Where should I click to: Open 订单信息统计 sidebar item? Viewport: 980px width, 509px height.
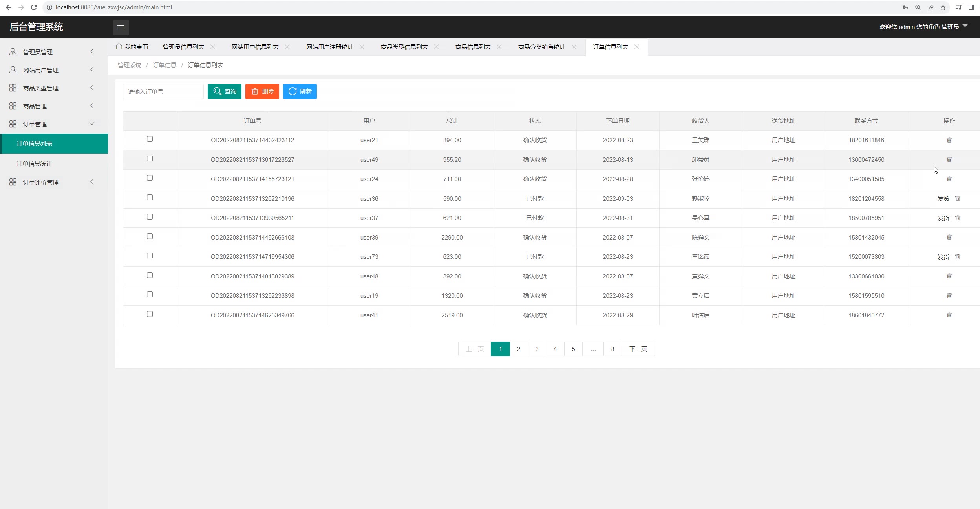34,163
